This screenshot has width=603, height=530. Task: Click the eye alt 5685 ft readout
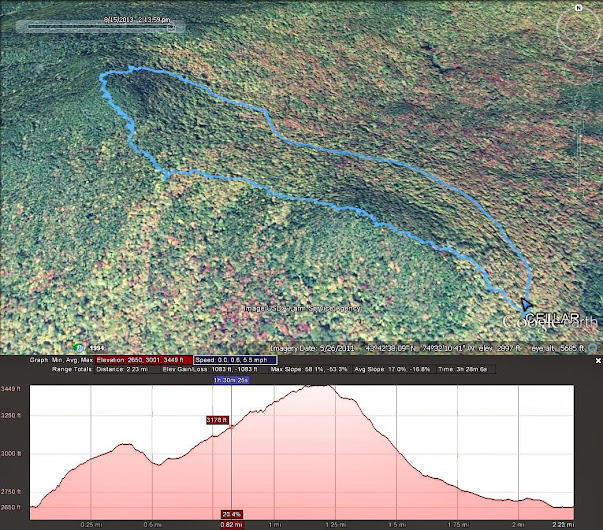(x=558, y=348)
